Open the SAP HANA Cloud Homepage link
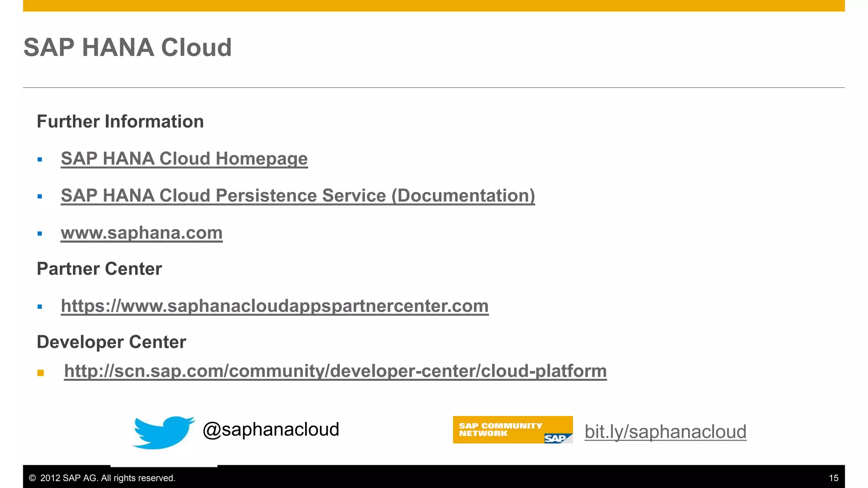The image size is (868, 488). pyautogui.click(x=184, y=159)
